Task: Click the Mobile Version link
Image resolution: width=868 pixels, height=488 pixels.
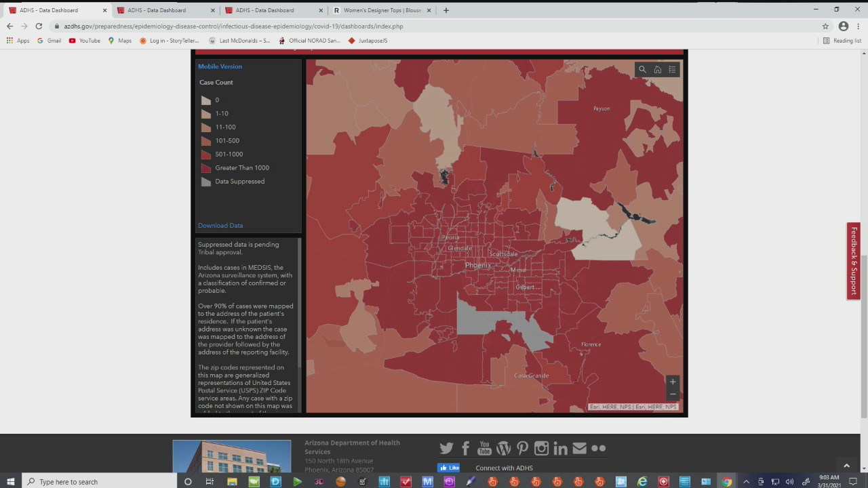Action: click(220, 66)
